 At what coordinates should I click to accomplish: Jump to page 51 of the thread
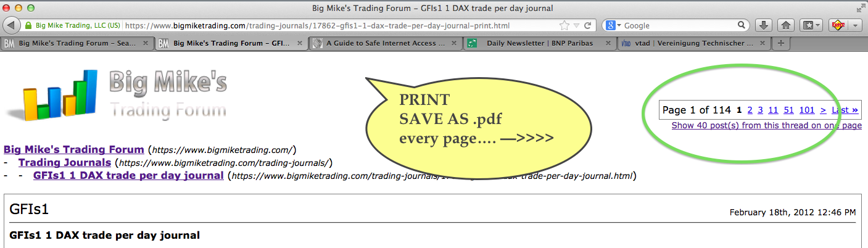click(788, 110)
